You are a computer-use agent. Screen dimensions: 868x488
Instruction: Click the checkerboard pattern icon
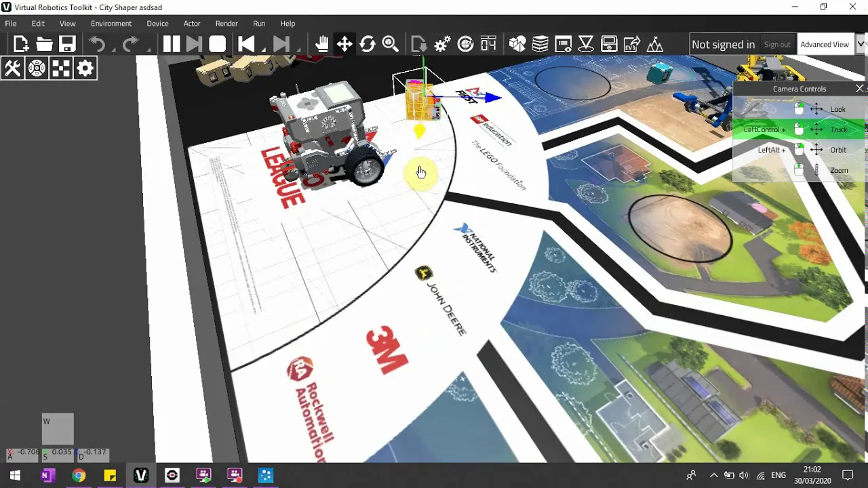click(x=61, y=68)
